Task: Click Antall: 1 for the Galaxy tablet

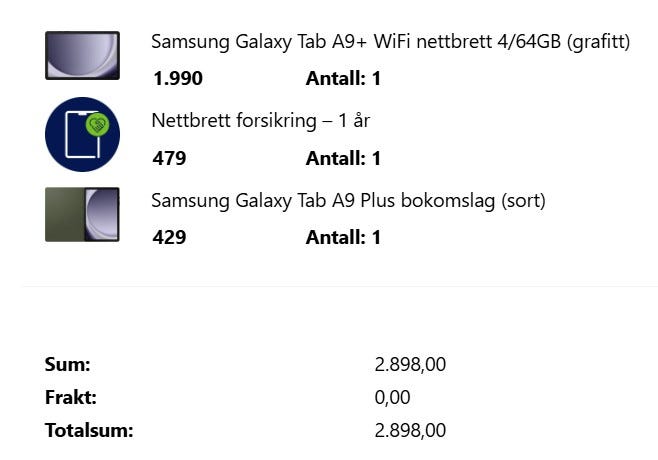Action: click(343, 78)
